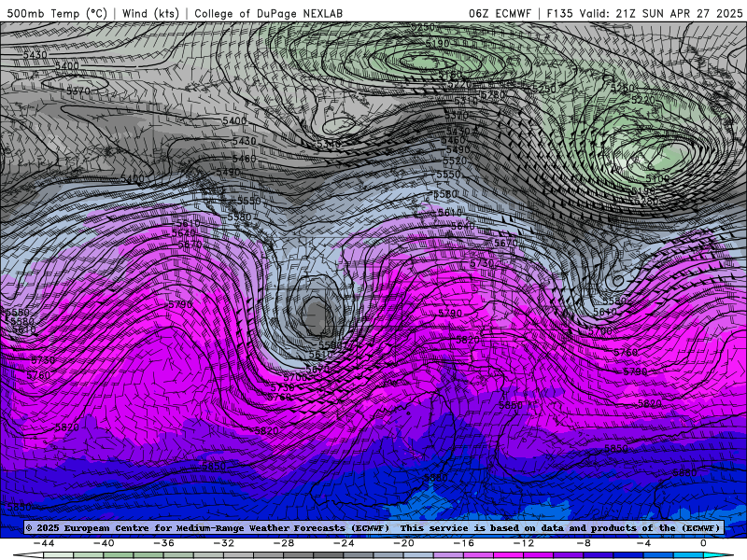Click the -16 colorbar tick label
Image resolution: width=747 pixels, height=560 pixels.
[x=463, y=543]
